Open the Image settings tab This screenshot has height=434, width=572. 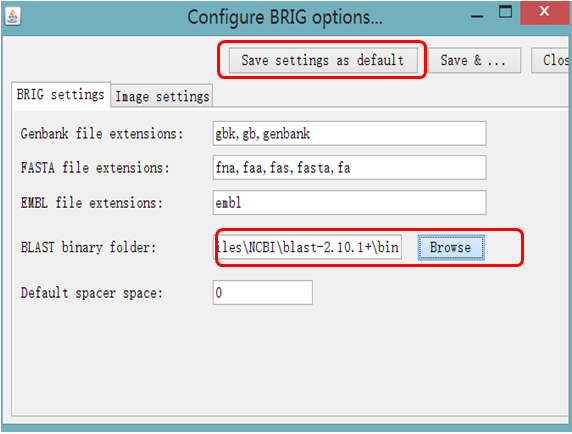click(x=162, y=97)
